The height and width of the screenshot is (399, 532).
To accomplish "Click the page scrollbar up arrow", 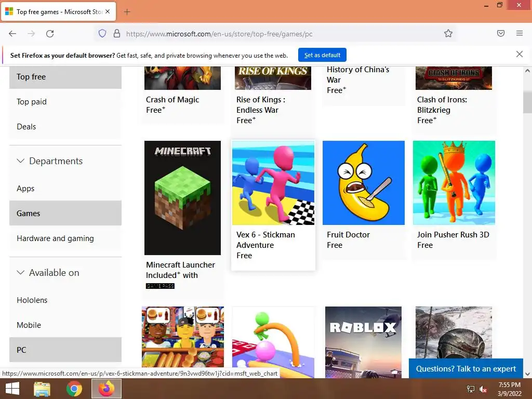I will tap(527, 71).
